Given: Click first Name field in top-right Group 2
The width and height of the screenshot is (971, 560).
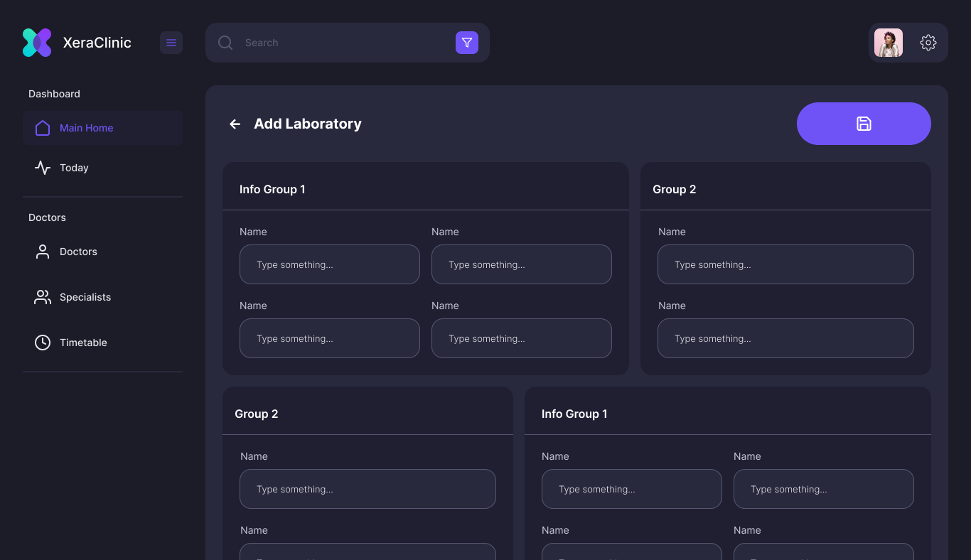Looking at the screenshot, I should point(785,264).
